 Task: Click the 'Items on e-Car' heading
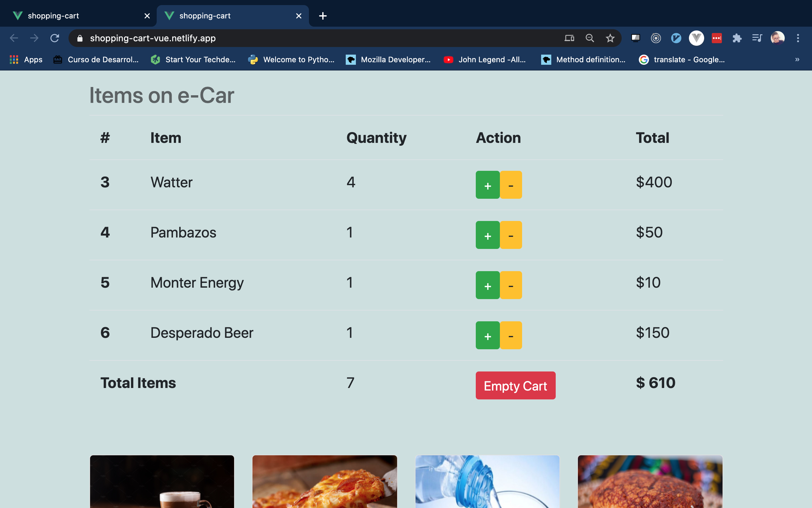pyautogui.click(x=162, y=96)
